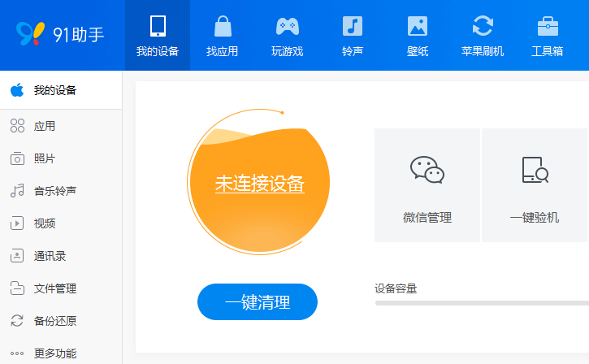Click the 91助手 butterfly logo
The height and width of the screenshot is (364, 589).
point(30,34)
